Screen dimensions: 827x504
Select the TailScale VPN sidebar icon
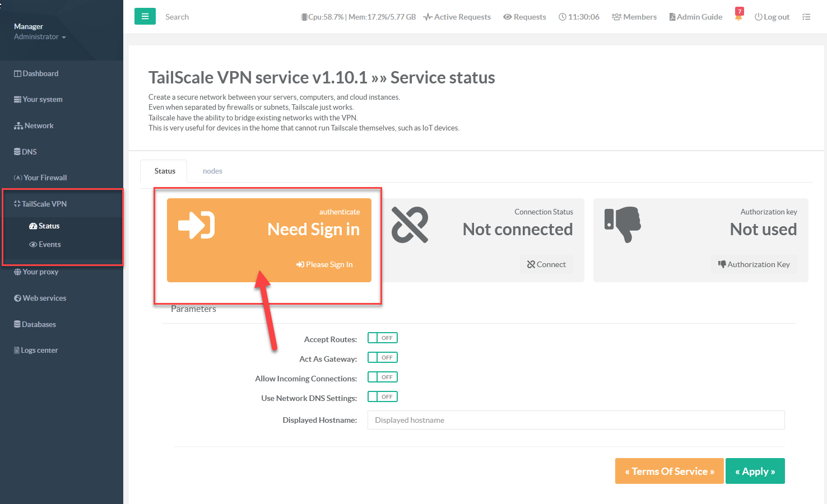pyautogui.click(x=18, y=203)
